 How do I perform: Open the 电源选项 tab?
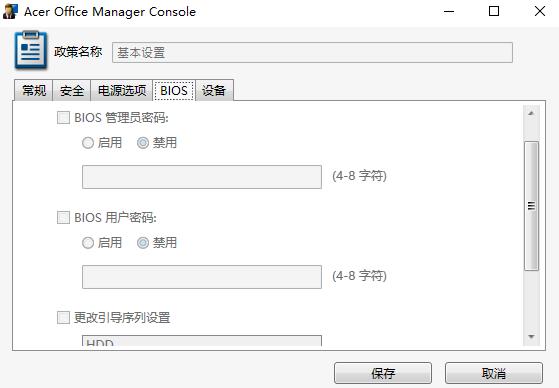point(122,91)
